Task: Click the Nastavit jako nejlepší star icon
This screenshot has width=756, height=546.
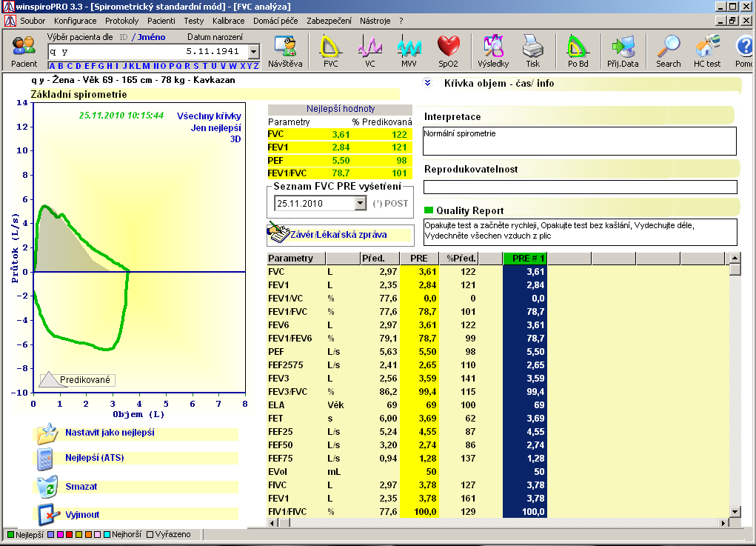Action: pyautogui.click(x=47, y=433)
